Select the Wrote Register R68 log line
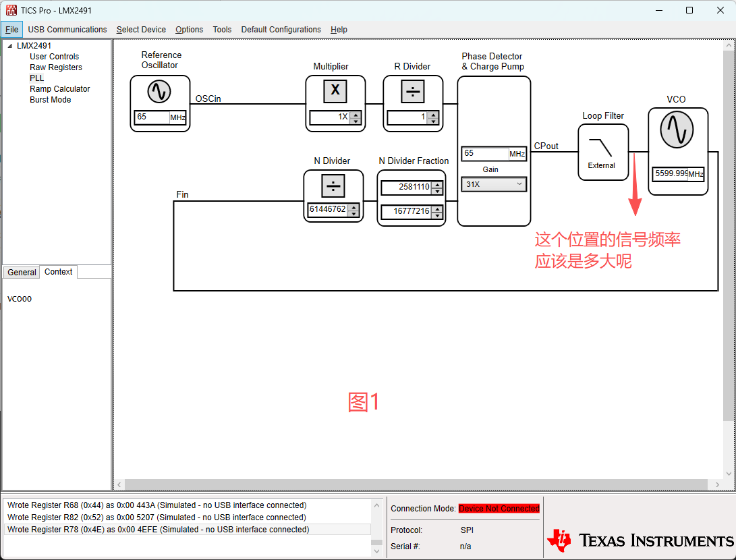 tap(188, 505)
